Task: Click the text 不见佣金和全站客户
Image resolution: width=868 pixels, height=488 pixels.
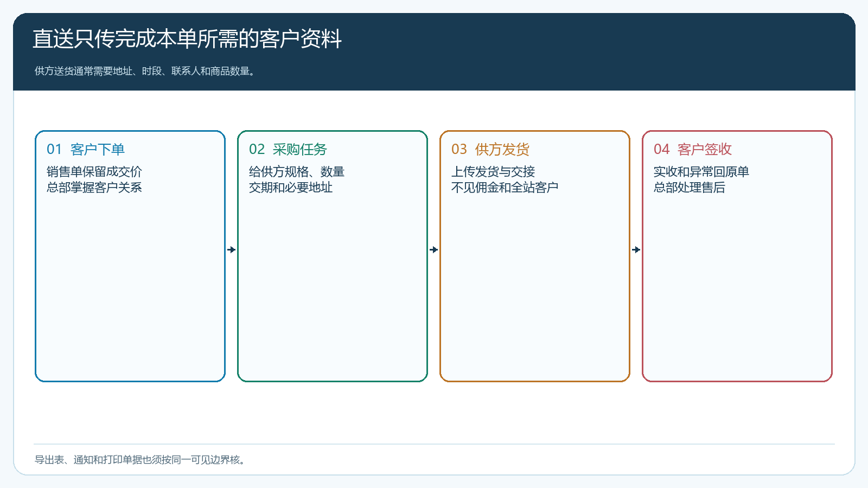Action: pos(505,188)
